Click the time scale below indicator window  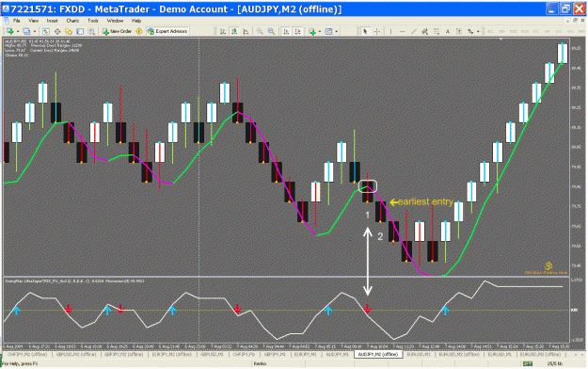coord(287,346)
